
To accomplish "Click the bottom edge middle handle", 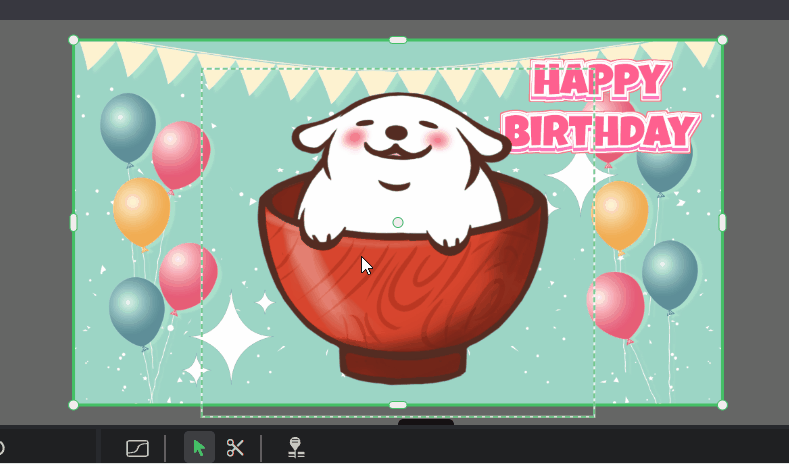I will pos(398,405).
